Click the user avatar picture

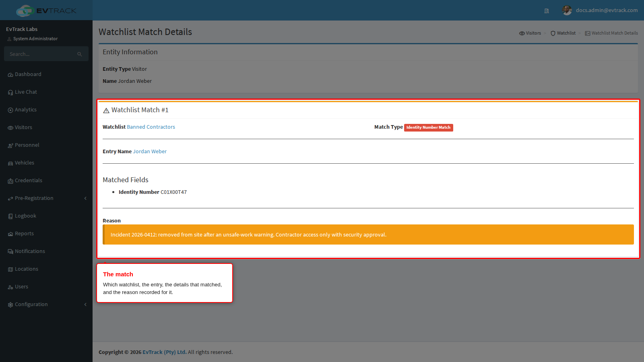[x=567, y=10]
